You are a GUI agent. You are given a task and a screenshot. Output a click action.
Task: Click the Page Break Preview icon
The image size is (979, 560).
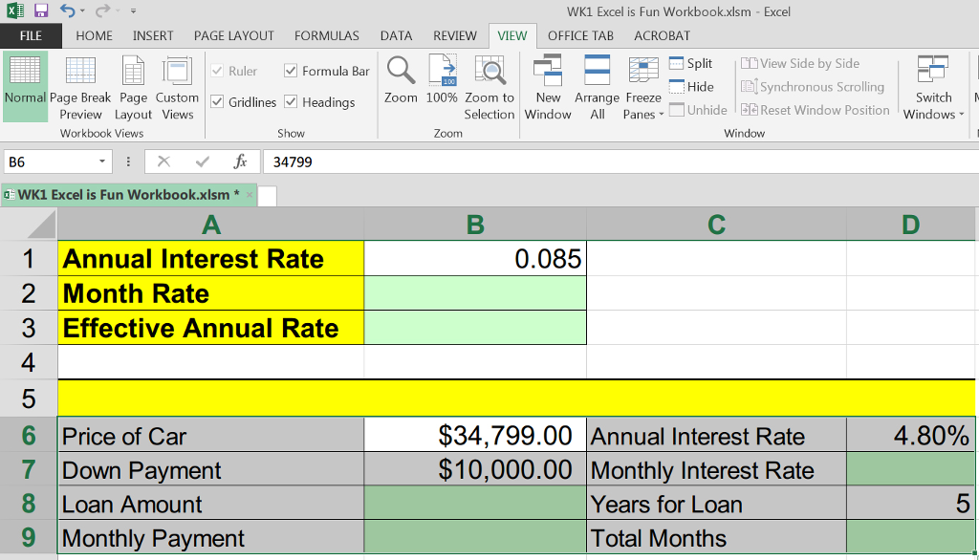coord(80,88)
